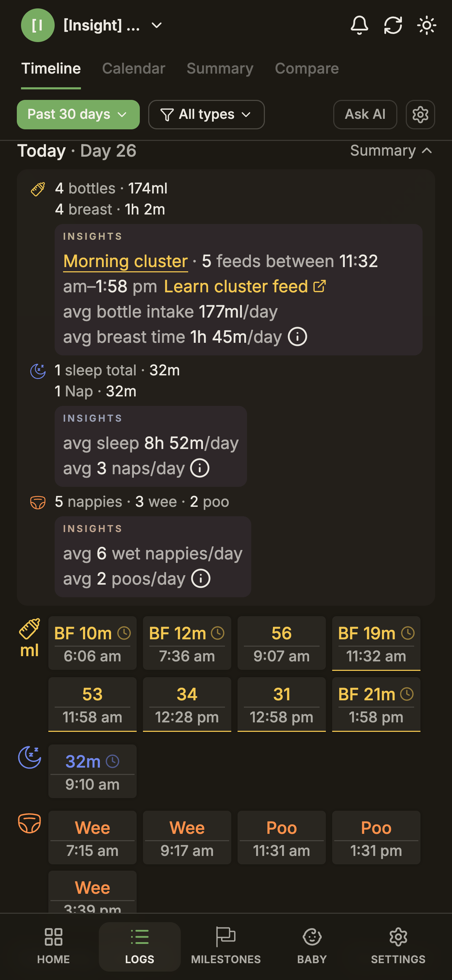
Task: Tap the sync refresh icon
Action: [x=393, y=26]
